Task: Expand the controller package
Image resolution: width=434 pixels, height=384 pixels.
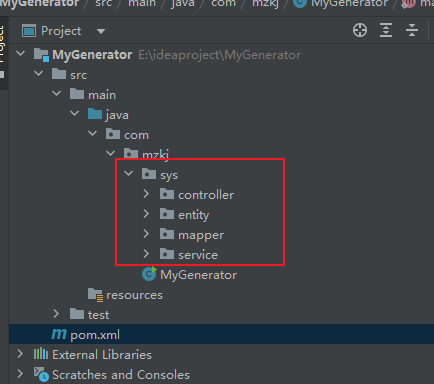Action: coord(146,194)
